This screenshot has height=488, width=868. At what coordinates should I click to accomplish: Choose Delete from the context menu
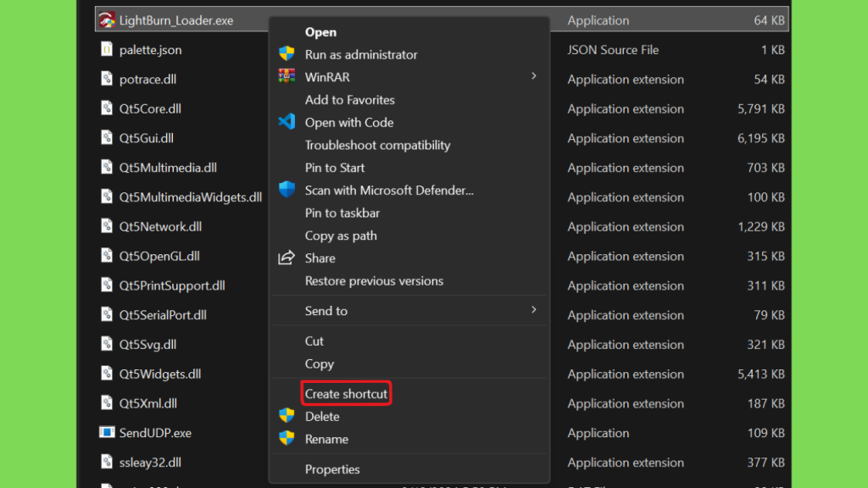click(x=322, y=417)
